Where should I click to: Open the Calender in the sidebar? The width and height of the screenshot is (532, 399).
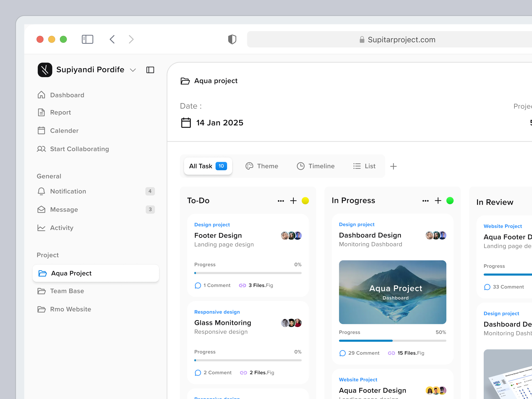64,131
